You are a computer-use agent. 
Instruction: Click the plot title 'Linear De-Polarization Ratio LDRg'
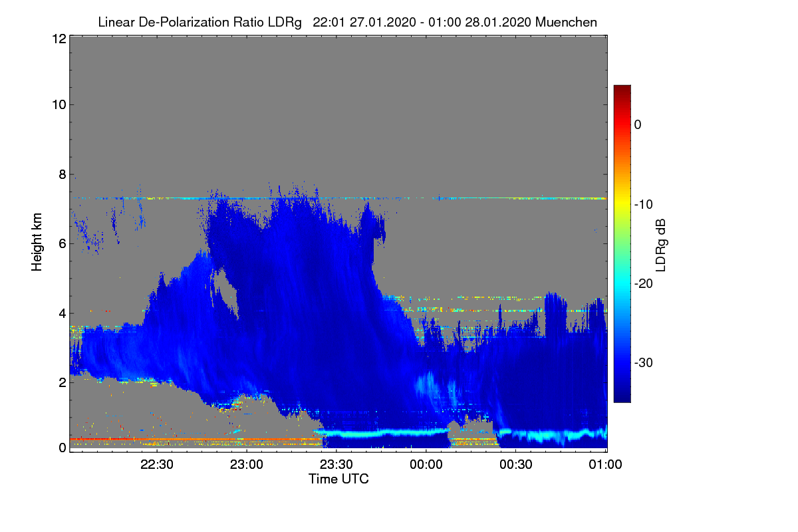point(199,23)
